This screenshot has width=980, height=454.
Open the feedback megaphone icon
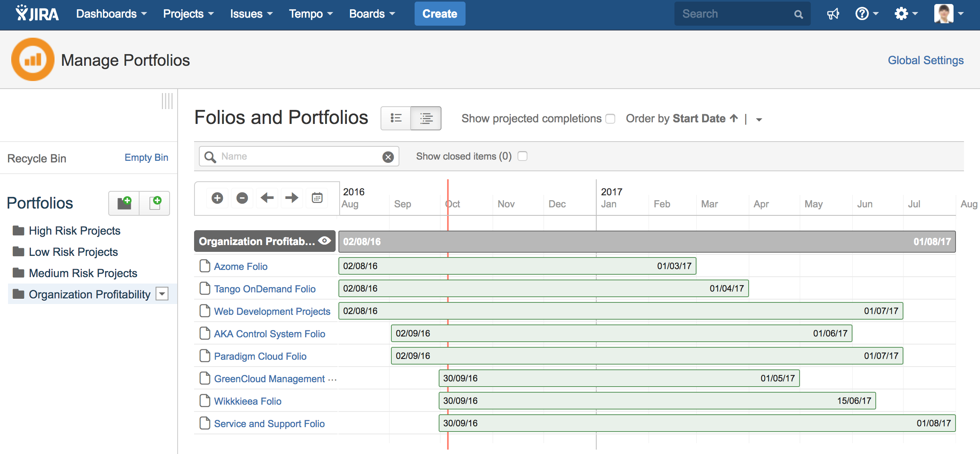[x=833, y=14]
